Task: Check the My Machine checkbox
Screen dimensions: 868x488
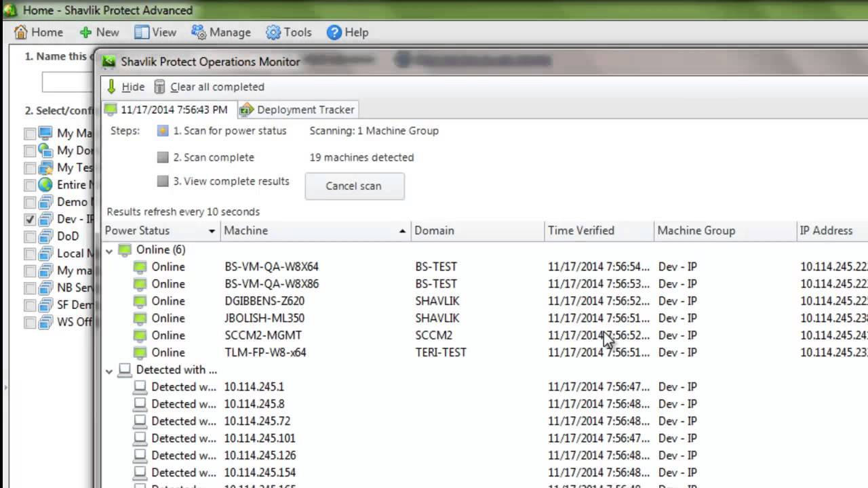Action: [x=29, y=134]
